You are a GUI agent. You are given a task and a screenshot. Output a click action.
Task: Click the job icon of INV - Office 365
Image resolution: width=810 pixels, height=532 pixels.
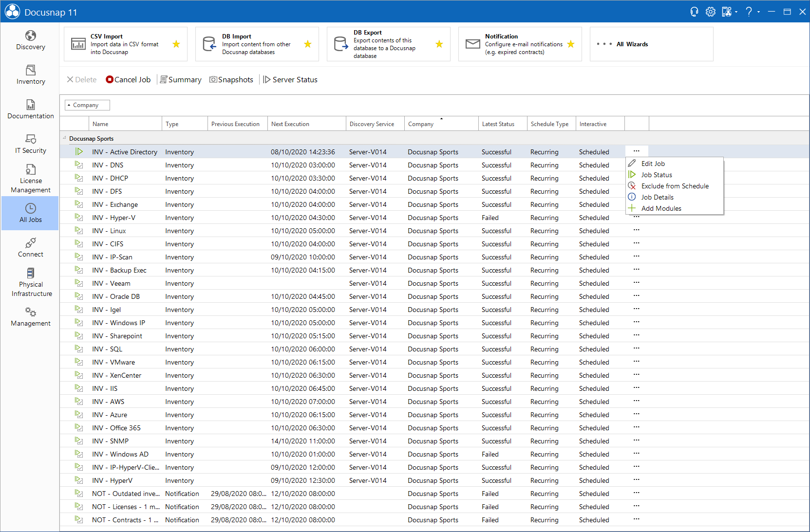pyautogui.click(x=79, y=428)
